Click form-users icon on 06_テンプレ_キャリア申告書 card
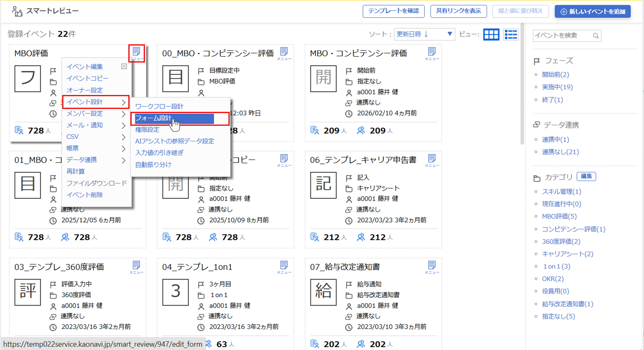The width and height of the screenshot is (644, 350). click(315, 237)
